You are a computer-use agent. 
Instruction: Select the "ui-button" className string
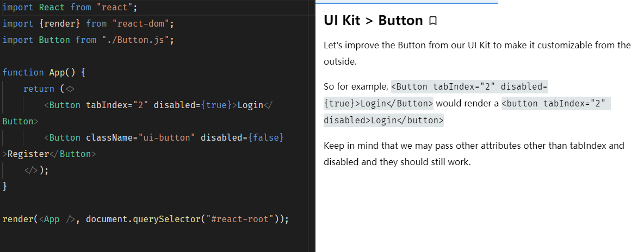[167, 137]
